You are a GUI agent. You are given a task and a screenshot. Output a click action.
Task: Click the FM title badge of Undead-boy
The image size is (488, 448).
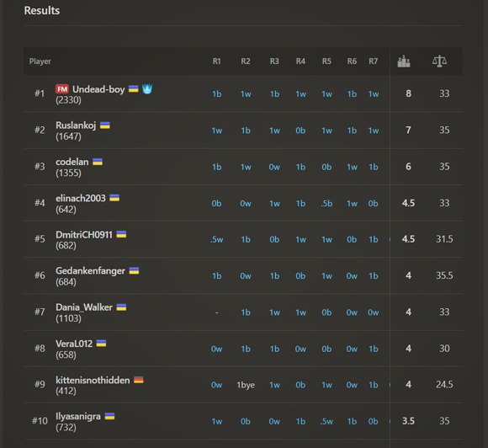tap(62, 89)
